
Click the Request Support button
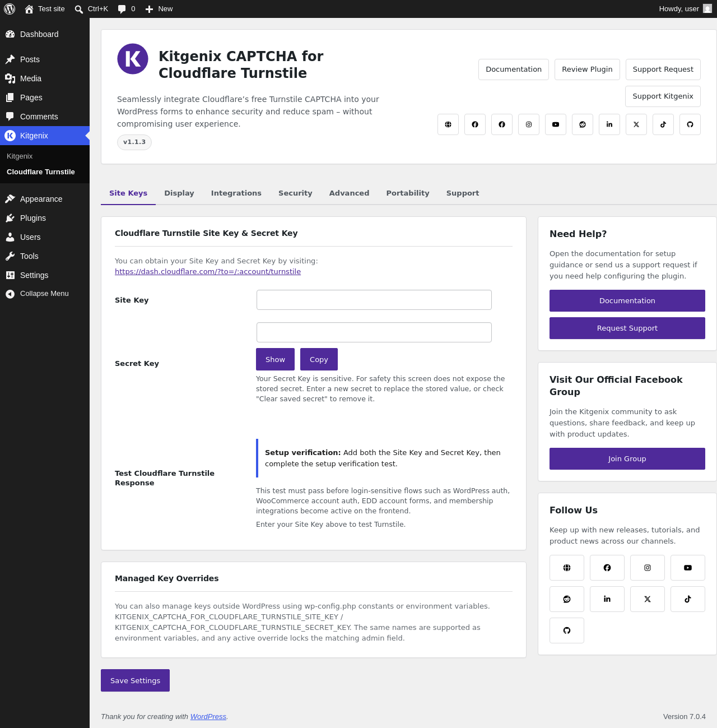pyautogui.click(x=627, y=328)
